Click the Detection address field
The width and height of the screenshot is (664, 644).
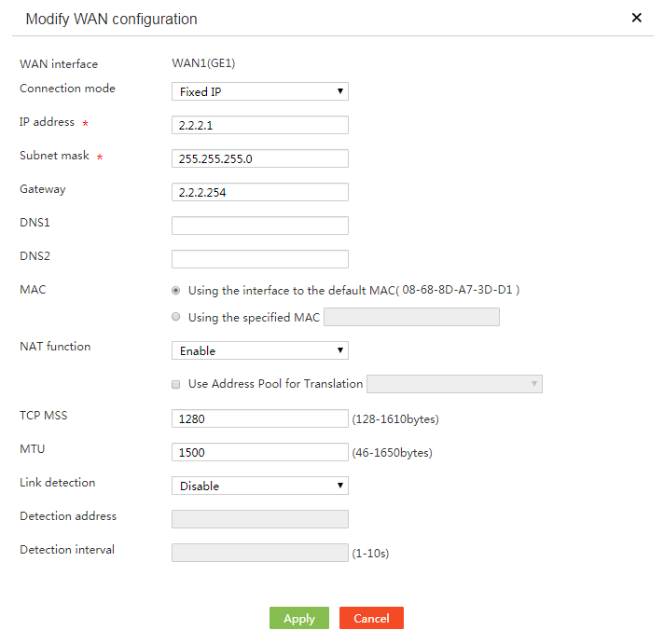[x=259, y=519]
